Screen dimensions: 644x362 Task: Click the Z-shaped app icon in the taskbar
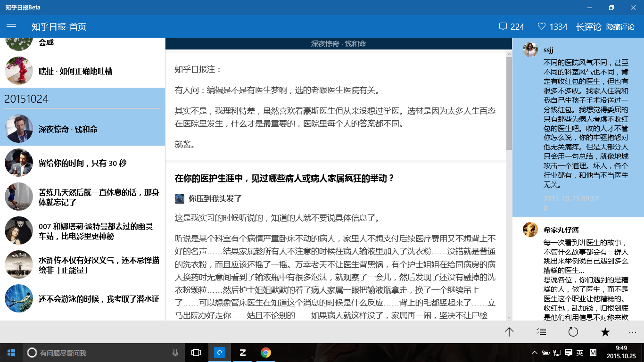click(243, 353)
